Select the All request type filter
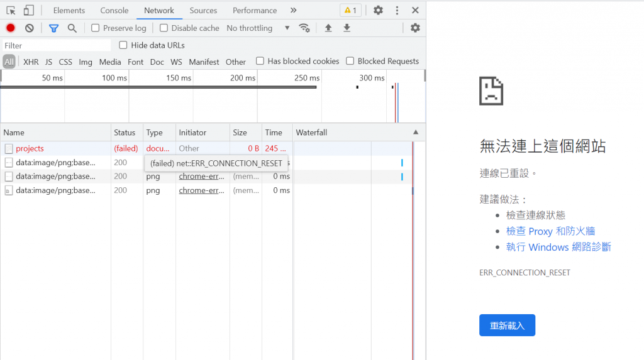Screen dimensions: 644x360 pos(9,62)
